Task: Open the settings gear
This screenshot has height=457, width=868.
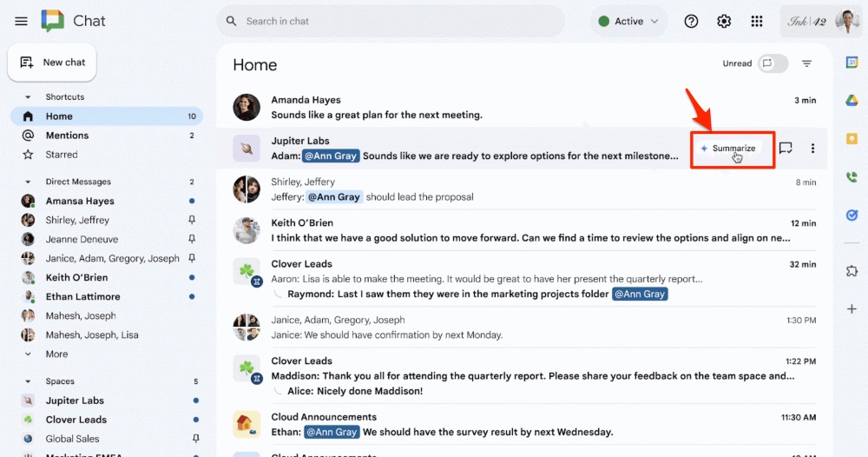Action: [724, 21]
